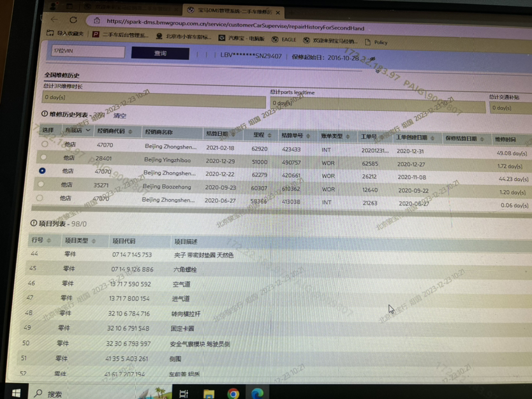The height and width of the screenshot is (399, 532).
Task: Select the row with 结算单号 420661
Action: (42, 171)
